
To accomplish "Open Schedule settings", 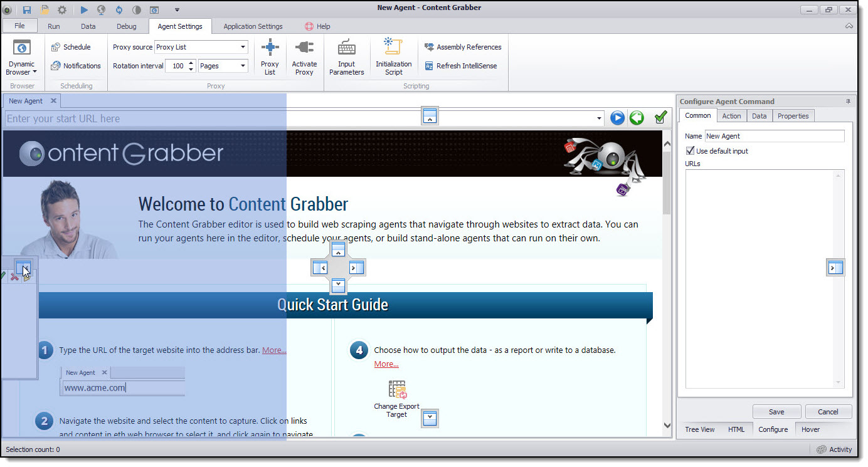I will point(71,47).
